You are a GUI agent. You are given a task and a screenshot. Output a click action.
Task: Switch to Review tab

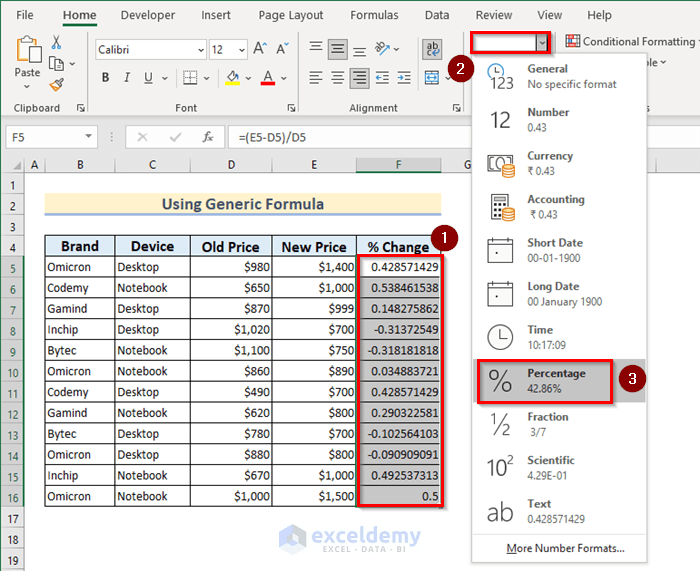tap(493, 15)
